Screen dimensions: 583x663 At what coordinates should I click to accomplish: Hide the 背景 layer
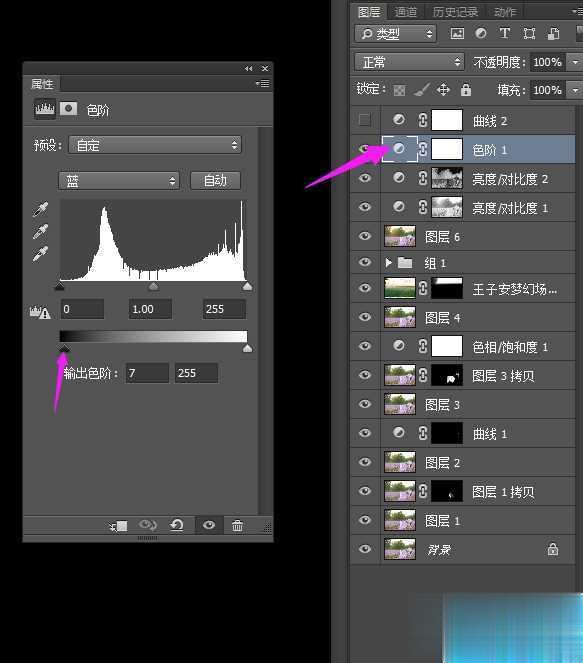tap(364, 549)
